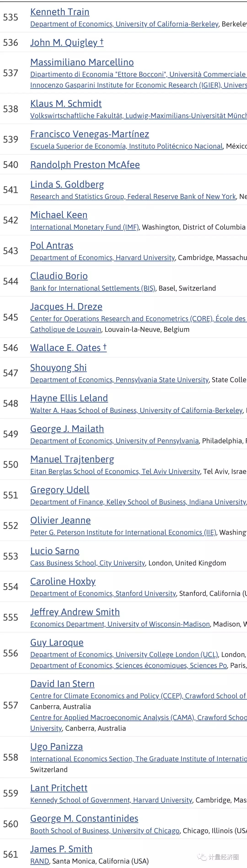Open Randolph Preston McAfee's profile
The width and height of the screenshot is (247, 868).
(x=85, y=164)
